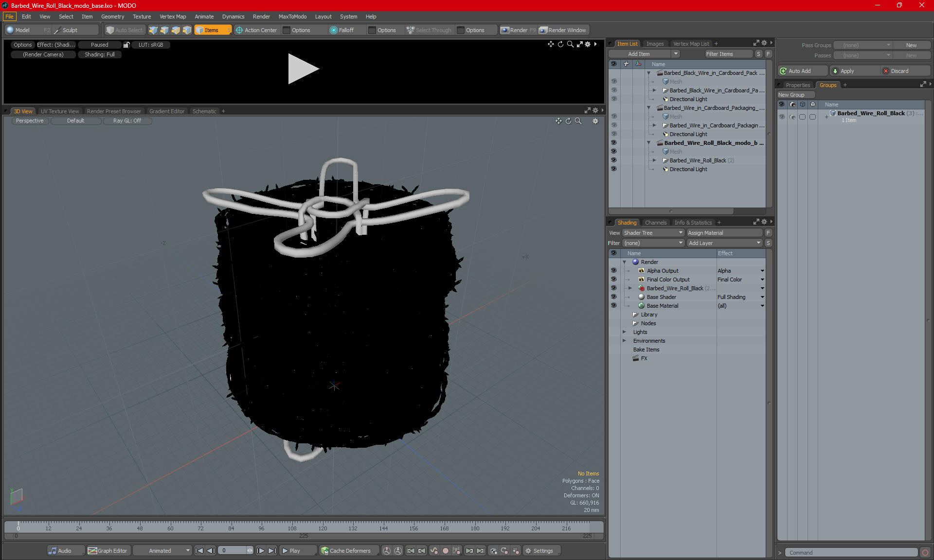Click the Apply button
Viewport: 934px width, 560px height.
(x=855, y=71)
